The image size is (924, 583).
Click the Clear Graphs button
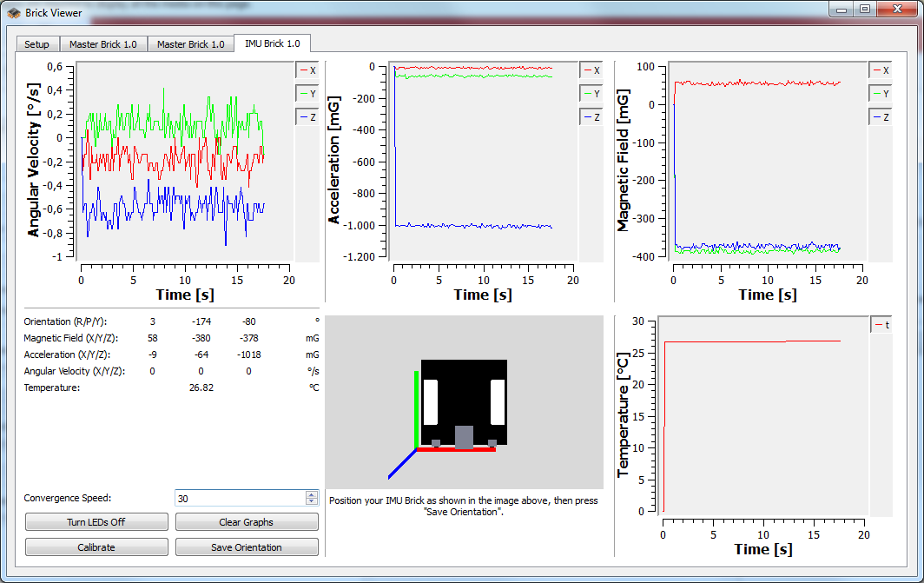tap(247, 522)
